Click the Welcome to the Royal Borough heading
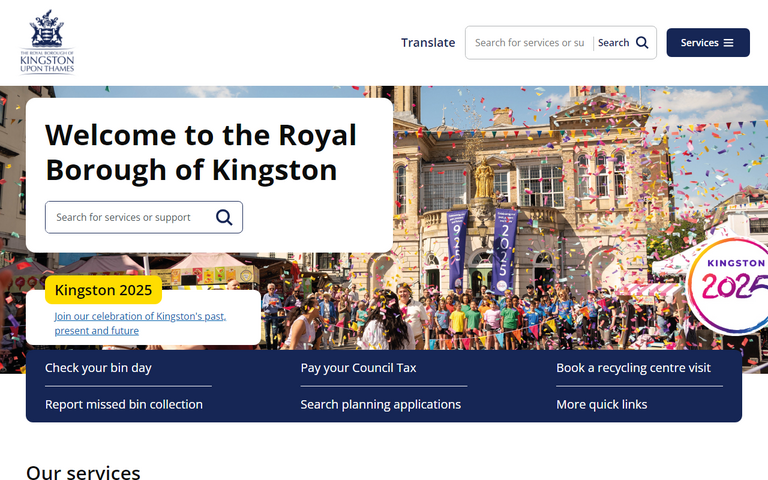 200,152
